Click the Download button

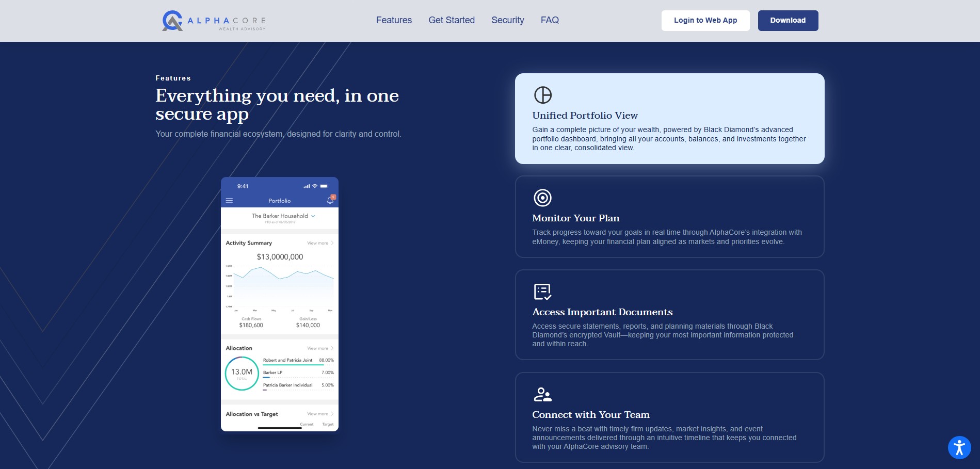(788, 20)
